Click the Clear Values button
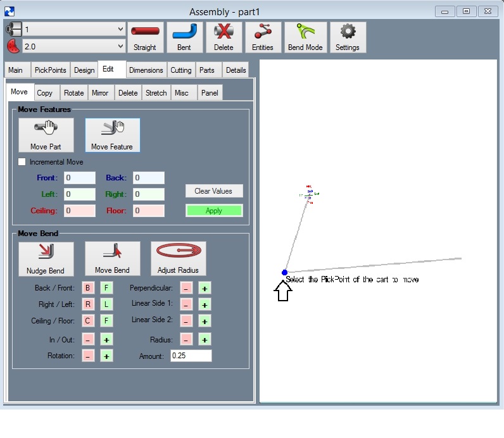The width and height of the screenshot is (504, 438). tap(214, 191)
